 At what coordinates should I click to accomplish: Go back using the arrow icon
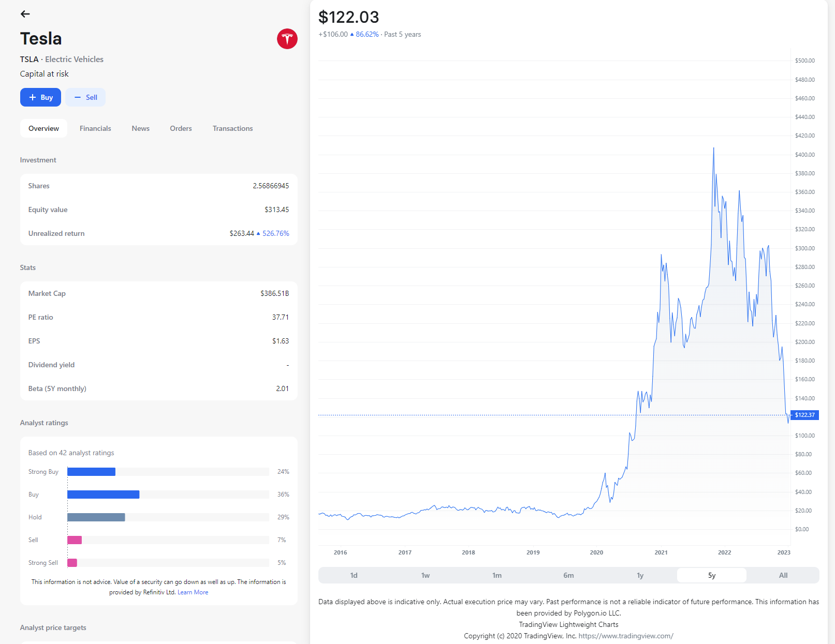(x=25, y=14)
